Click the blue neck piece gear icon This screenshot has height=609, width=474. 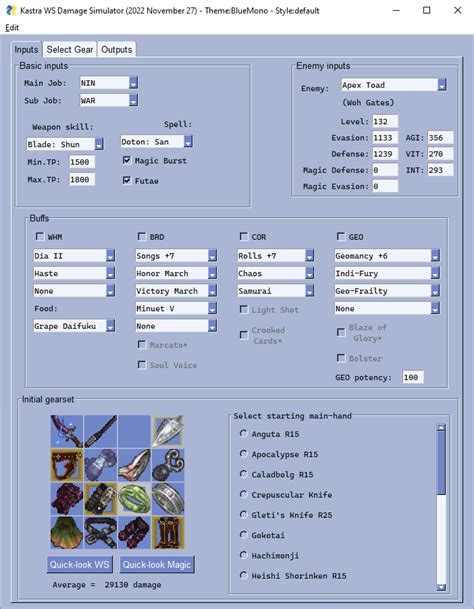click(101, 465)
